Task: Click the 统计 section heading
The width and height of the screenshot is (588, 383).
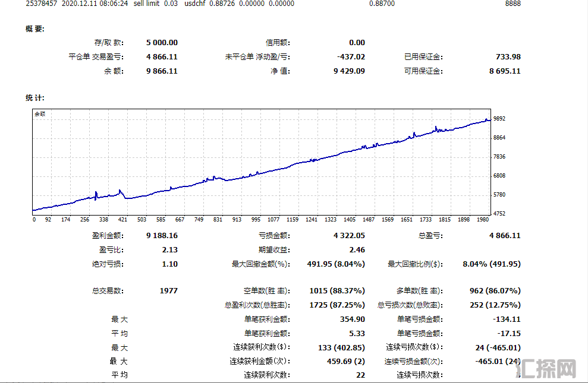Action: click(x=35, y=97)
